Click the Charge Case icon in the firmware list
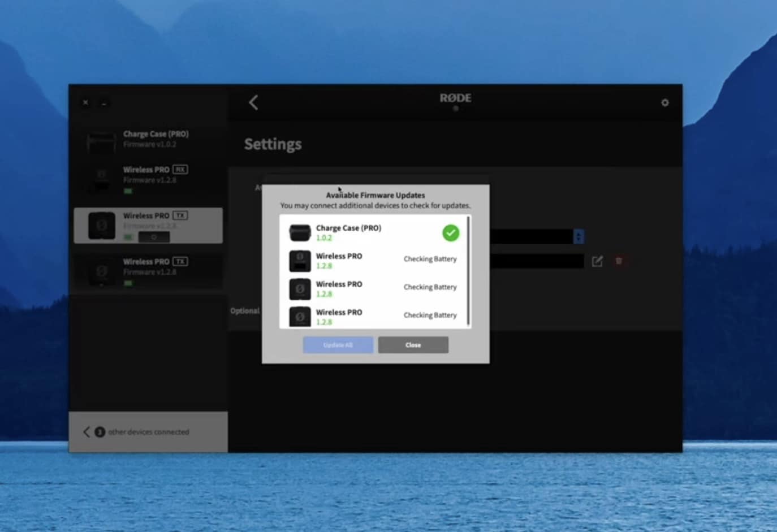The height and width of the screenshot is (532, 777). coord(300,232)
